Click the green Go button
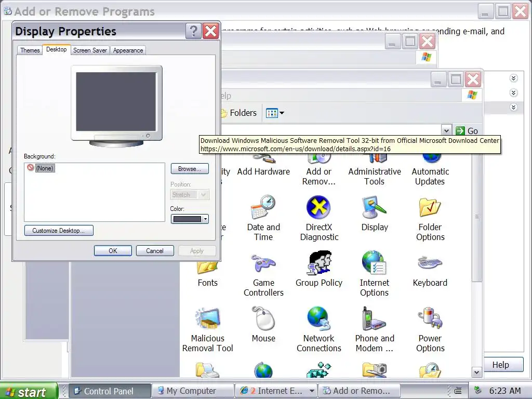The height and width of the screenshot is (399, 532). [x=467, y=130]
